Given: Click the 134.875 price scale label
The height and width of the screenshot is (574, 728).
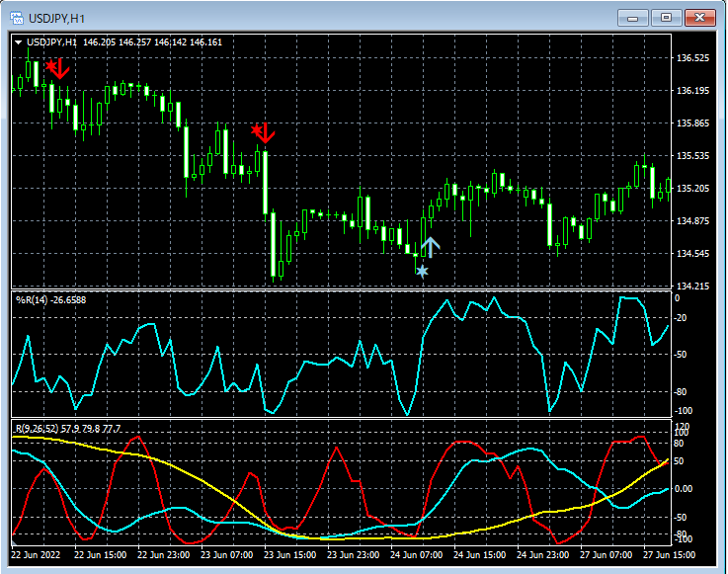Looking at the screenshot, I should pyautogui.click(x=692, y=220).
